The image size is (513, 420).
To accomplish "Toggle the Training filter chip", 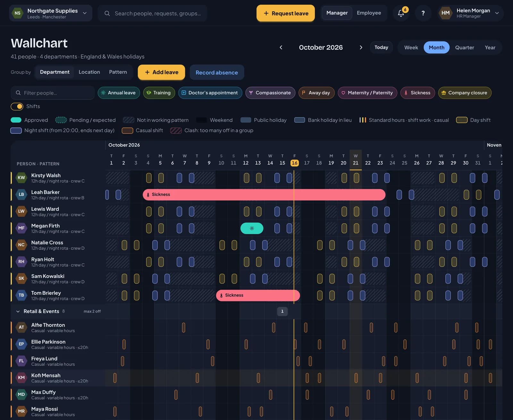I will coord(159,93).
